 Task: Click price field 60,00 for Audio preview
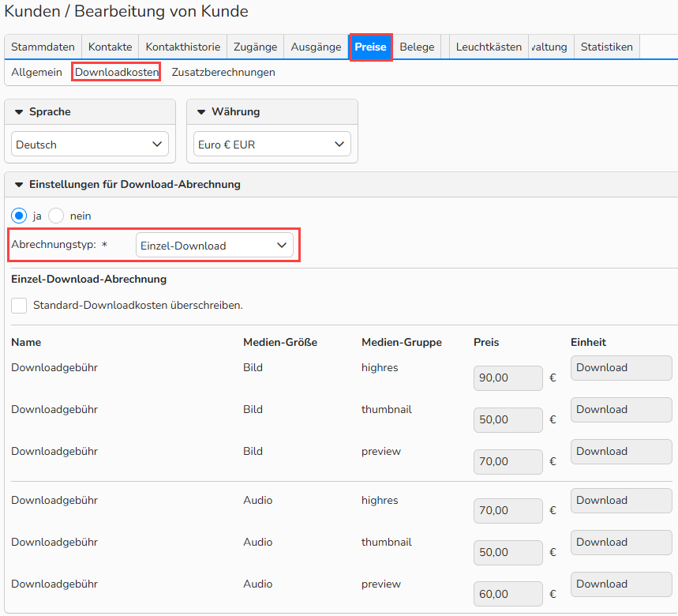(508, 594)
